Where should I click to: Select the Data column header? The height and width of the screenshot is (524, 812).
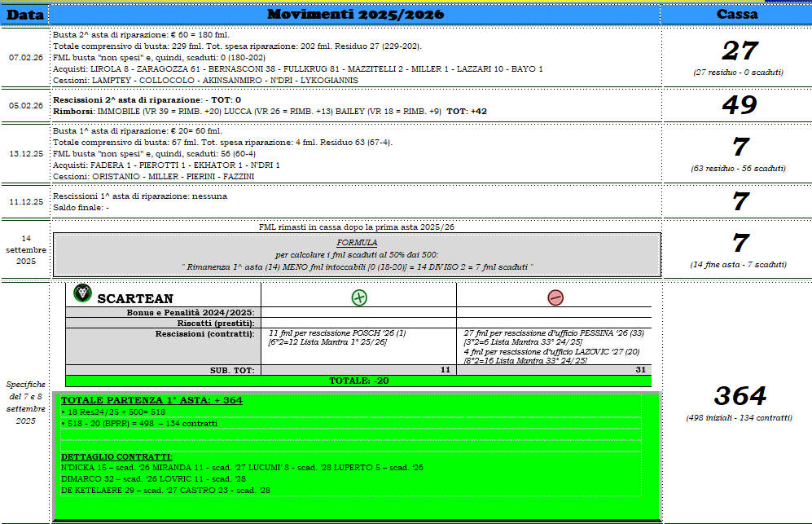point(25,15)
